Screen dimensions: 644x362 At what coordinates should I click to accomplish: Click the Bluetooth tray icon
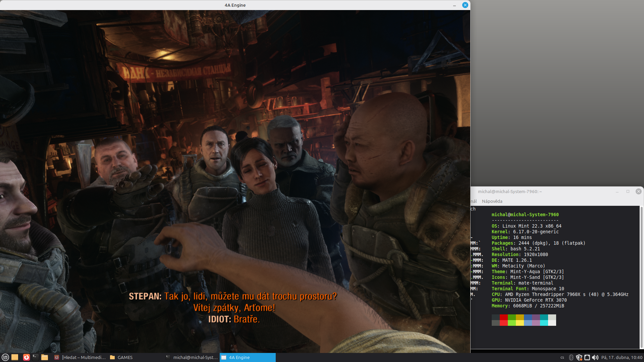(x=571, y=357)
